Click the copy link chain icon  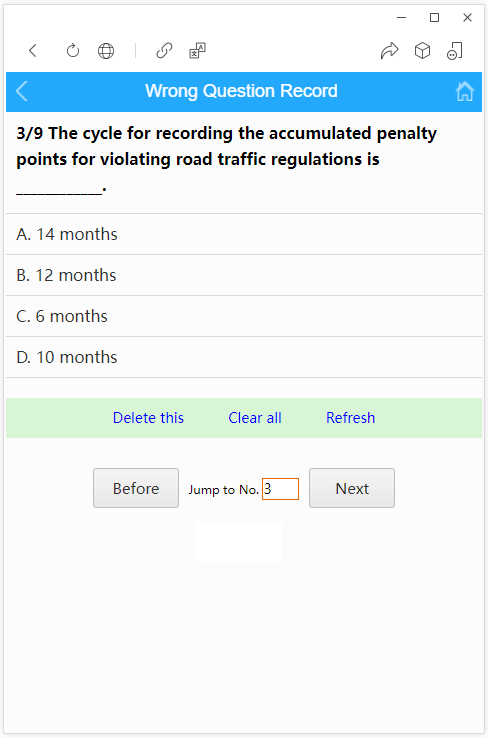click(164, 50)
